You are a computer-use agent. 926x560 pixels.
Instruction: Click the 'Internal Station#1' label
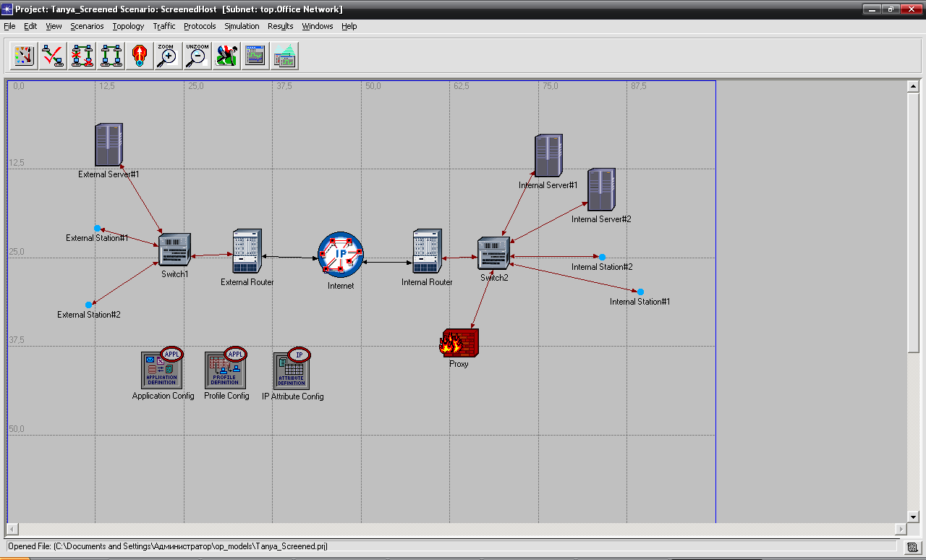click(x=640, y=302)
